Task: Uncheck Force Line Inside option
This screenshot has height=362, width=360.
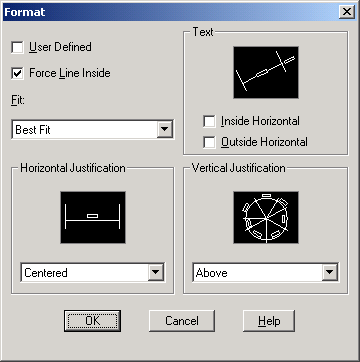Action: pos(17,73)
